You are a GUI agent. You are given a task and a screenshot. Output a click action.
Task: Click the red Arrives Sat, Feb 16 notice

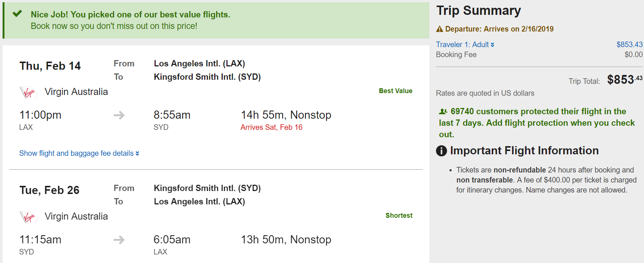click(x=271, y=127)
